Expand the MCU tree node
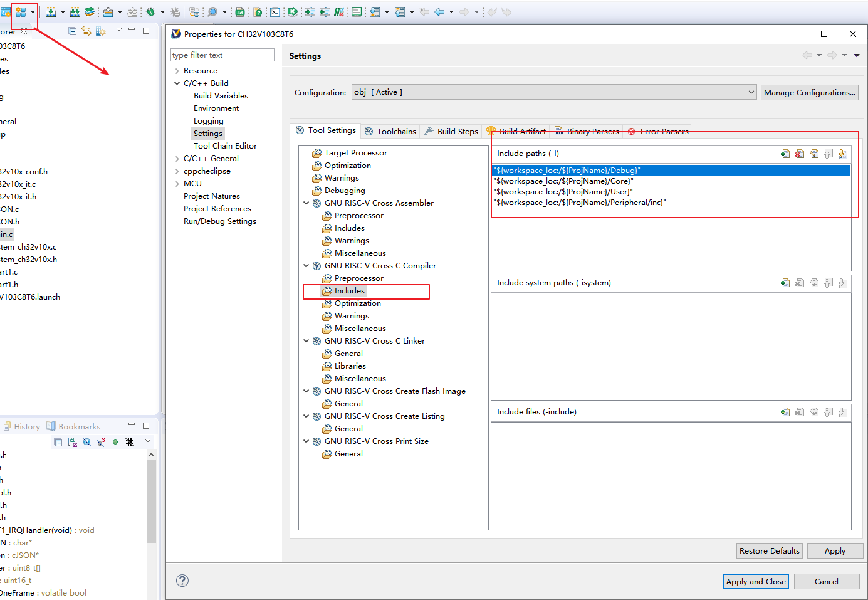868x600 pixels. click(x=177, y=184)
